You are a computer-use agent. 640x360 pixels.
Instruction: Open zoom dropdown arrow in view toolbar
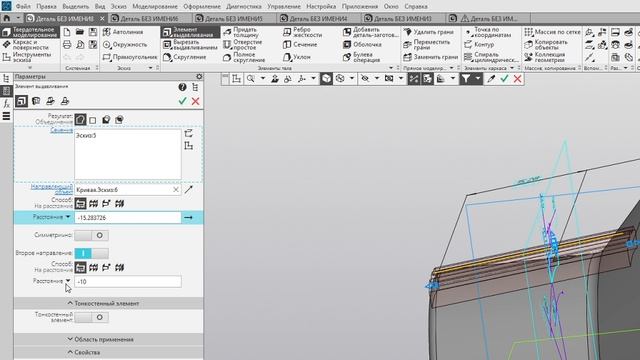262,79
